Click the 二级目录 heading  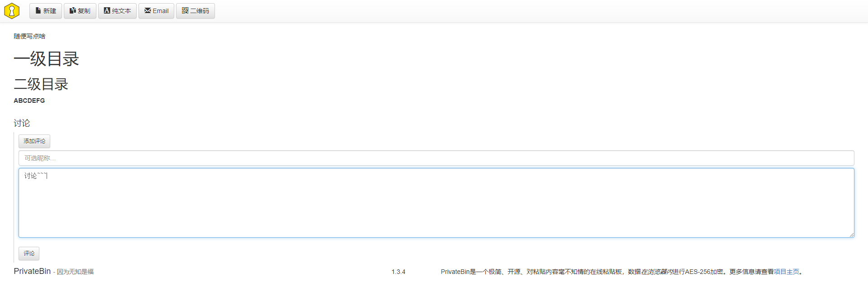(41, 84)
